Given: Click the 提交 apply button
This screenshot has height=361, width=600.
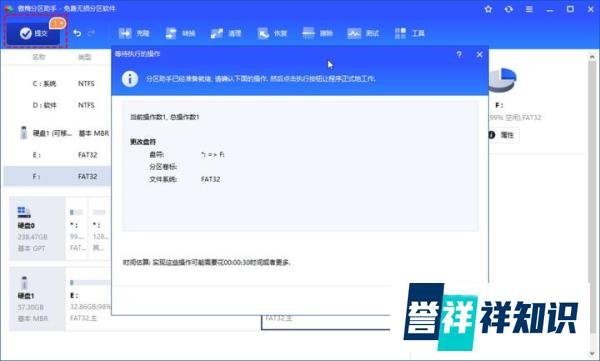Looking at the screenshot, I should (34, 34).
